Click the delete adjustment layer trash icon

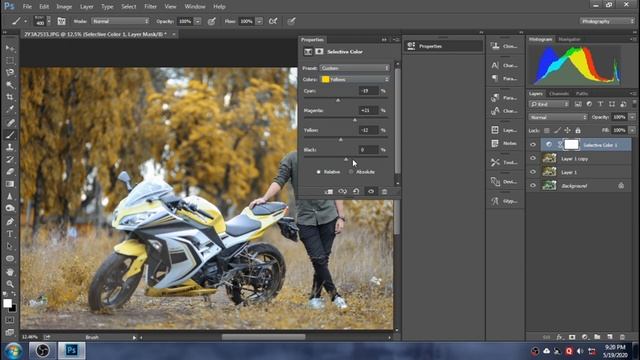(x=384, y=191)
